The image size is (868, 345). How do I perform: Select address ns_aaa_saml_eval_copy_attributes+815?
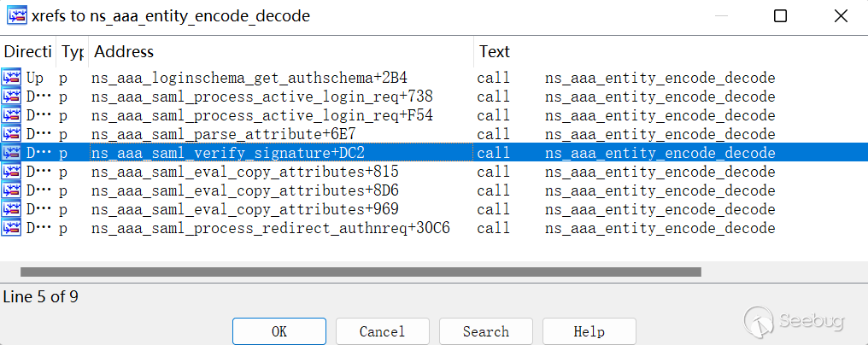pos(244,172)
